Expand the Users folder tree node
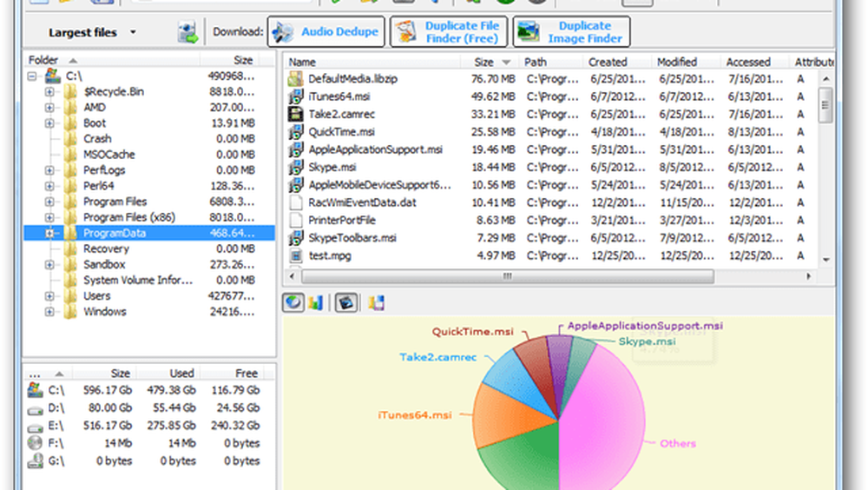 click(49, 296)
